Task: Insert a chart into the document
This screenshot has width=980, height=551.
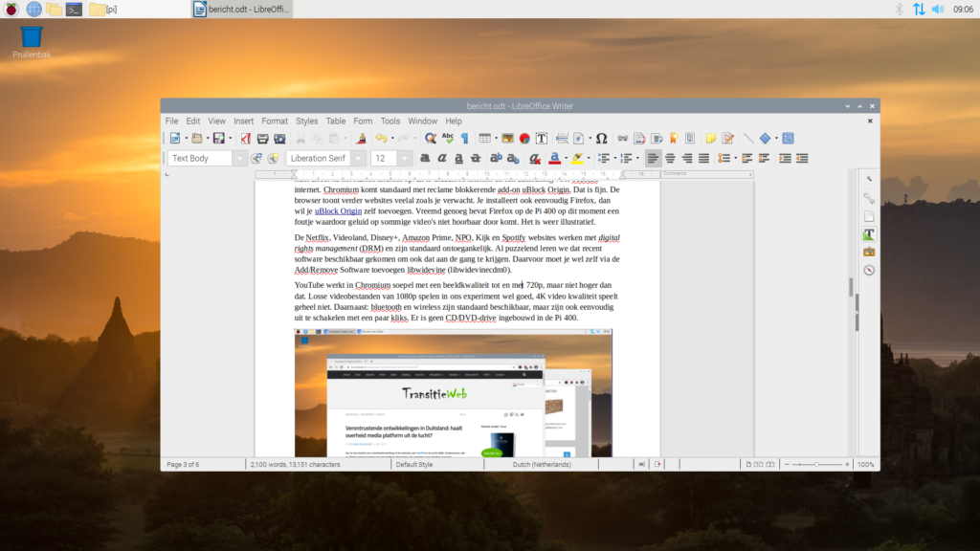Action: pyautogui.click(x=524, y=138)
